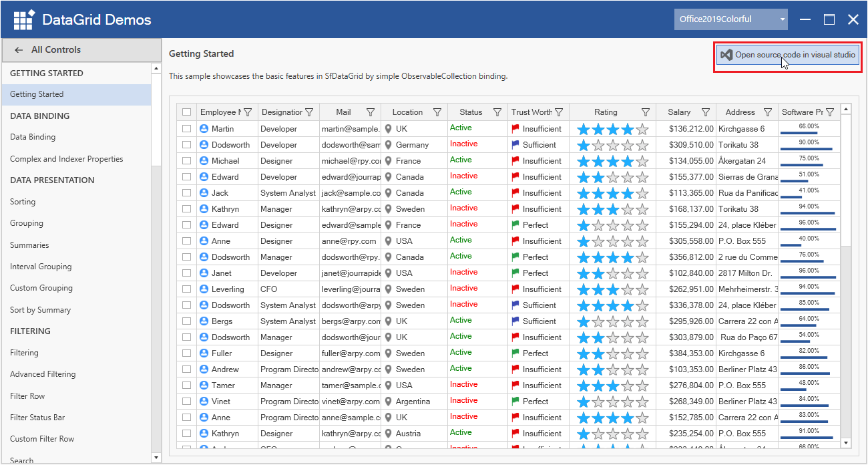
Task: Open the Mail column filter icon
Action: point(371,112)
